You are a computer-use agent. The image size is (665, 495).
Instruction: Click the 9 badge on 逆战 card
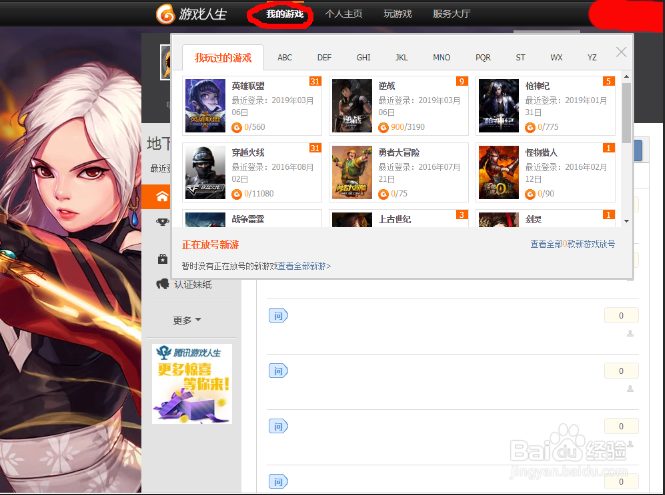pos(462,81)
